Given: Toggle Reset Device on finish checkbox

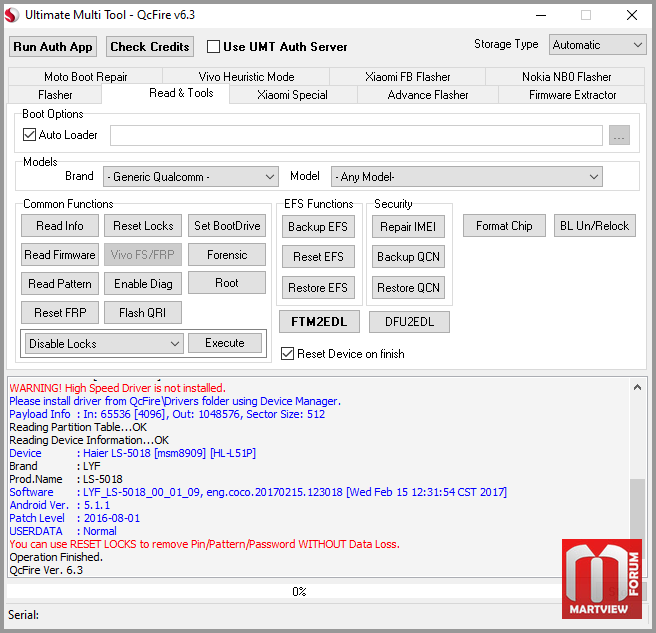Looking at the screenshot, I should 287,354.
